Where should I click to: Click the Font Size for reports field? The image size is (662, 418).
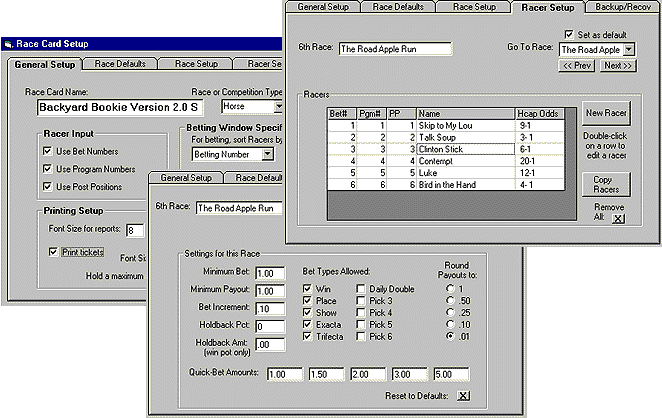tap(135, 231)
